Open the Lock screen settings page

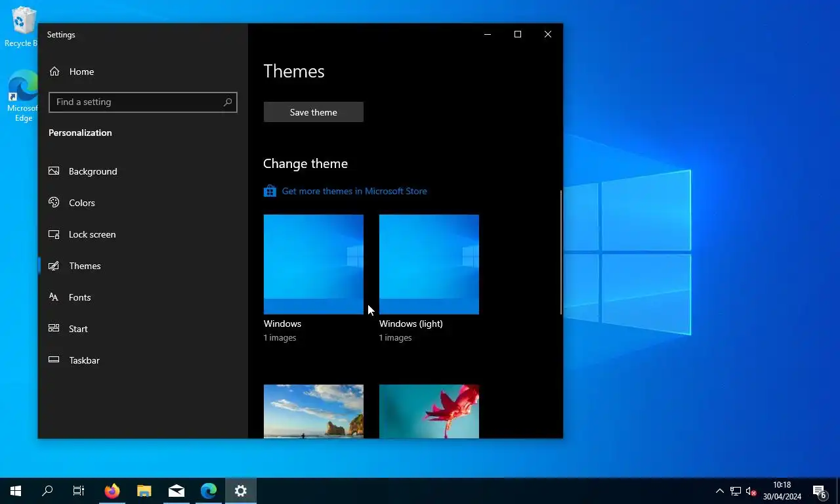pyautogui.click(x=143, y=234)
